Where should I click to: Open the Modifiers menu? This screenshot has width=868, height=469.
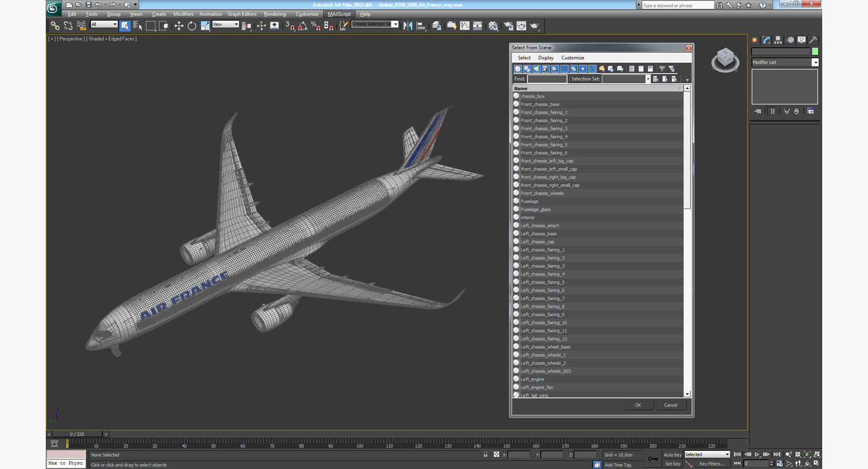pyautogui.click(x=184, y=14)
